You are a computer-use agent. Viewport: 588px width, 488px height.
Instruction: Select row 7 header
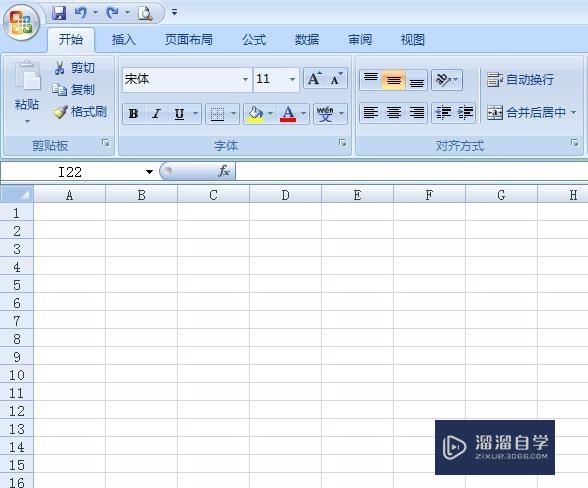[x=17, y=321]
